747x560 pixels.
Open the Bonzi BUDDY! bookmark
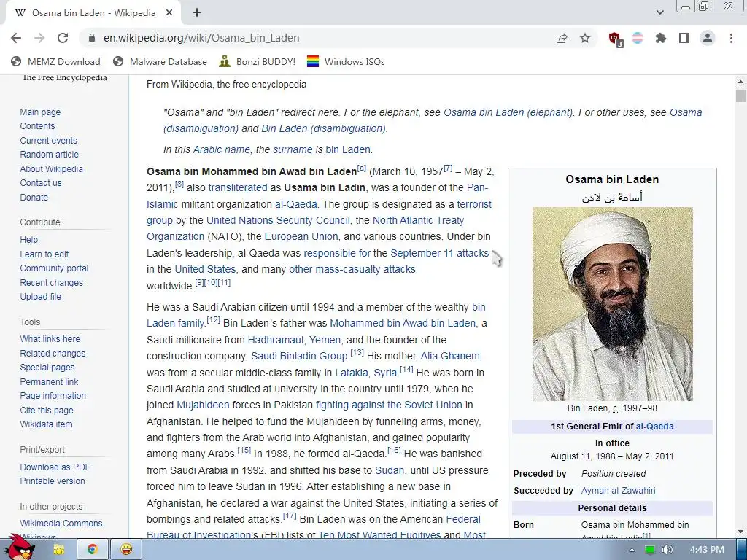[x=258, y=61]
